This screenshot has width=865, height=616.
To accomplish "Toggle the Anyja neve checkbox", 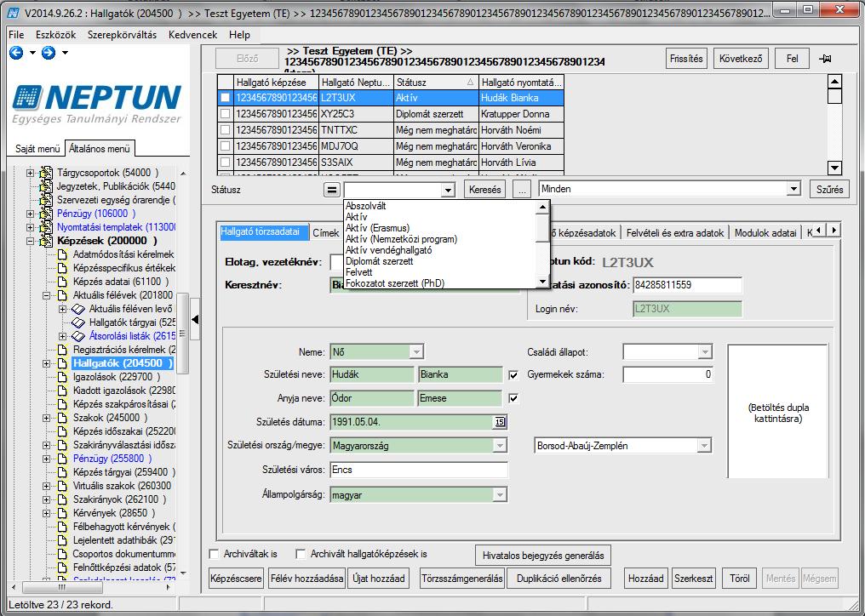I will click(513, 398).
